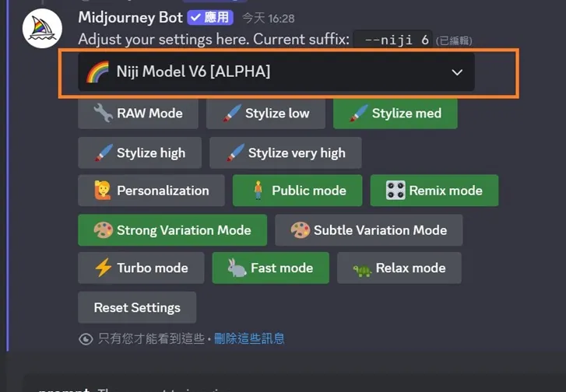Select Strong Variation Mode

173,230
